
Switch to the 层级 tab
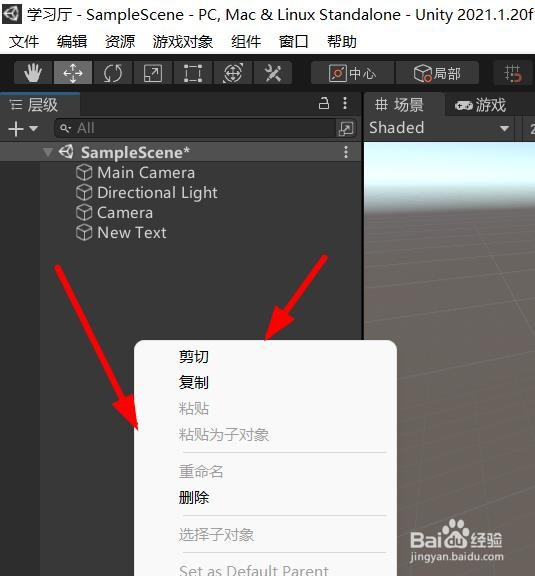coord(40,105)
